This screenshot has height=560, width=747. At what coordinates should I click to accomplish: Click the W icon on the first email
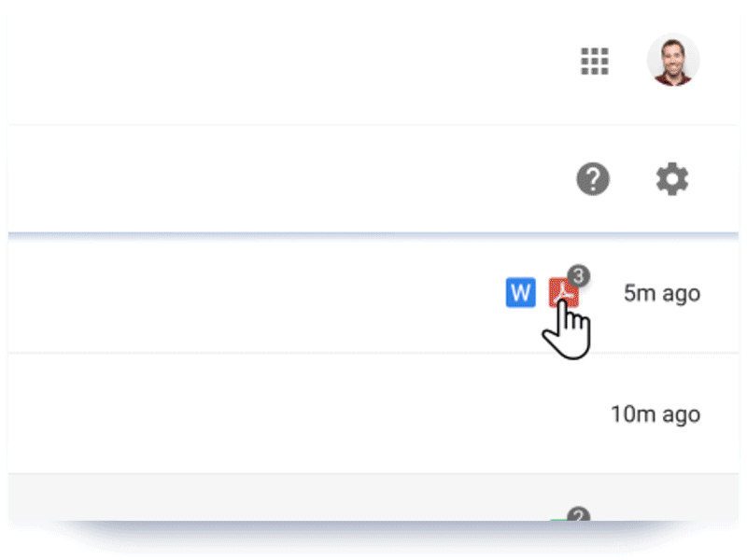click(x=520, y=293)
